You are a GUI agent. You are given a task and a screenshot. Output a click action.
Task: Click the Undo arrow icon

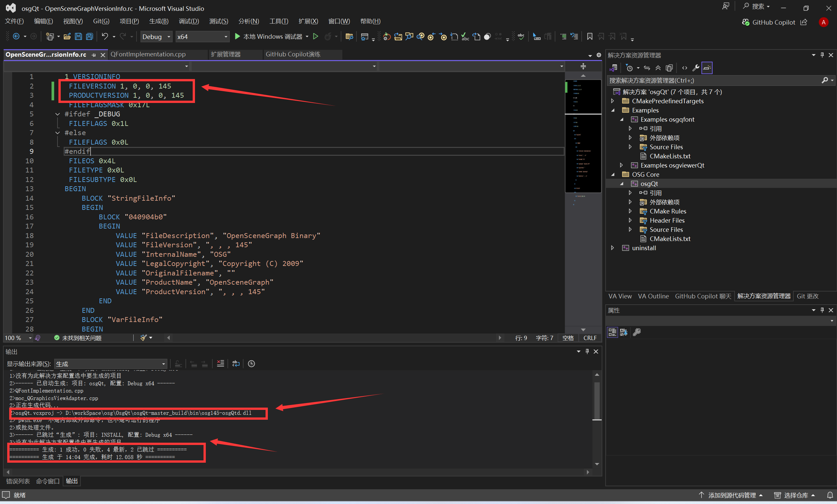105,36
